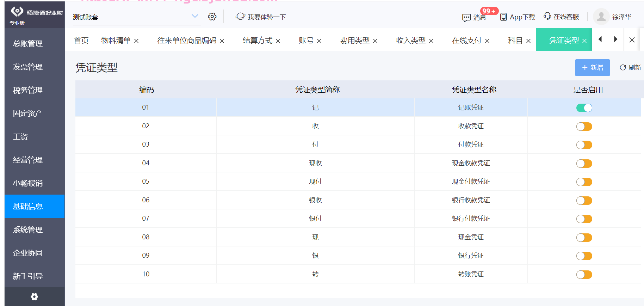Open 小畅报销 in the sidebar
The width and height of the screenshot is (644, 306).
click(35, 183)
